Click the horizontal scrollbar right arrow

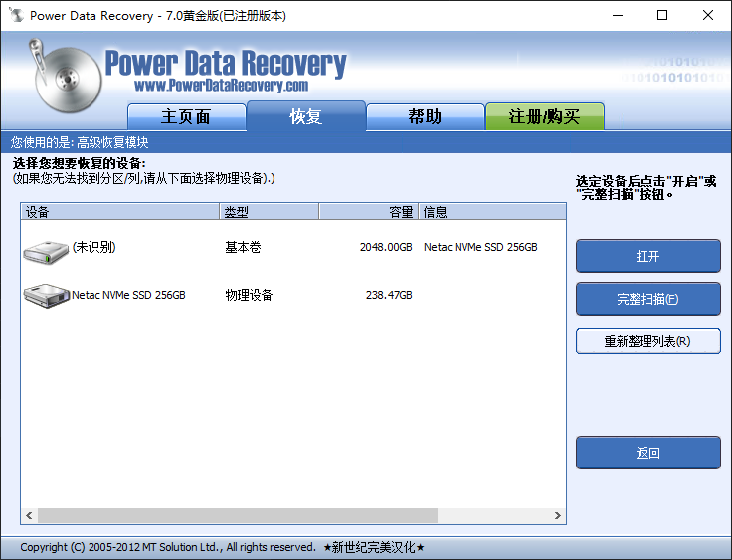(x=557, y=515)
